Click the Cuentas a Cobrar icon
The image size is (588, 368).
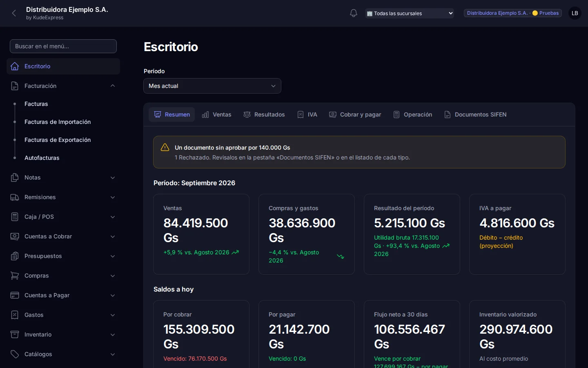click(15, 236)
